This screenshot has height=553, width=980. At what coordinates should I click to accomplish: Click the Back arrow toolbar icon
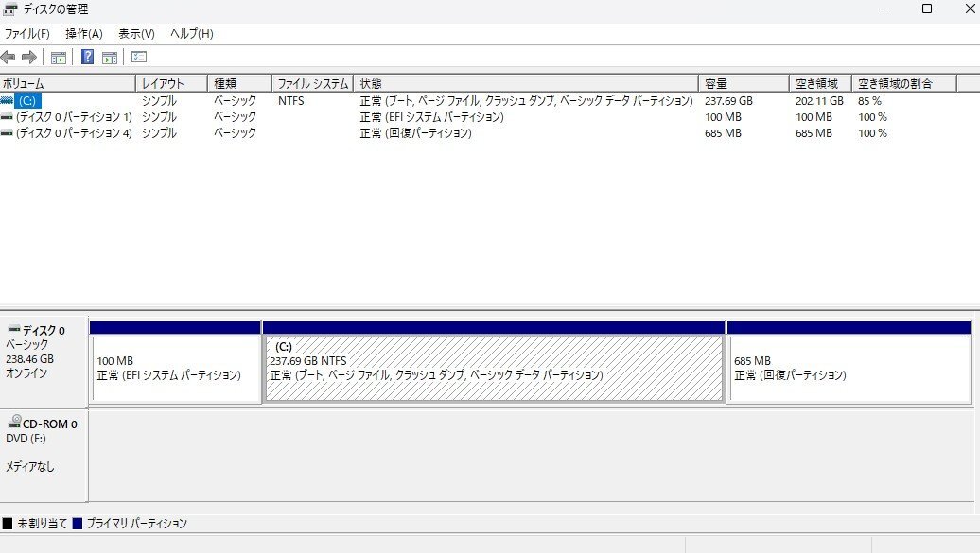coord(9,58)
